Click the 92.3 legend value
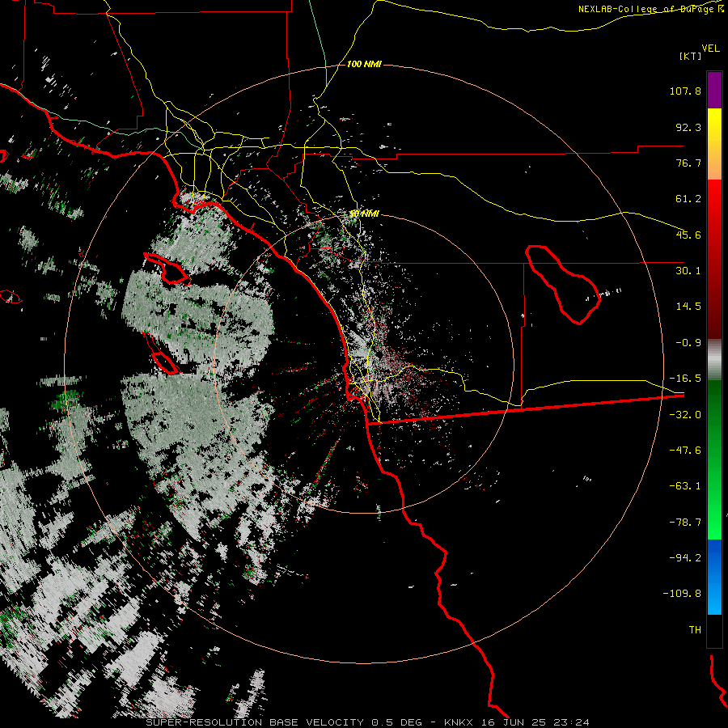The width and height of the screenshot is (728, 728). point(688,127)
